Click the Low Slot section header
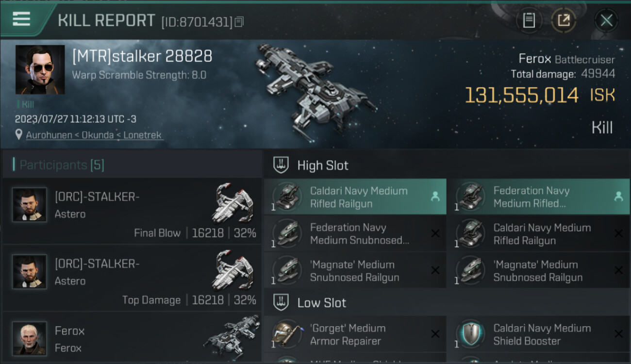Image resolution: width=631 pixels, height=364 pixels. pyautogui.click(x=321, y=303)
